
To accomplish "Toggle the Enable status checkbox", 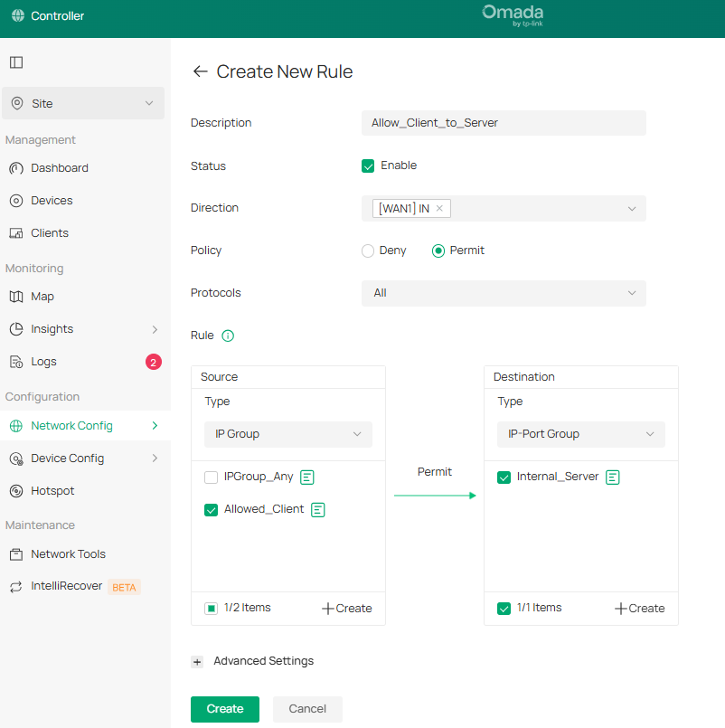I will 368,165.
